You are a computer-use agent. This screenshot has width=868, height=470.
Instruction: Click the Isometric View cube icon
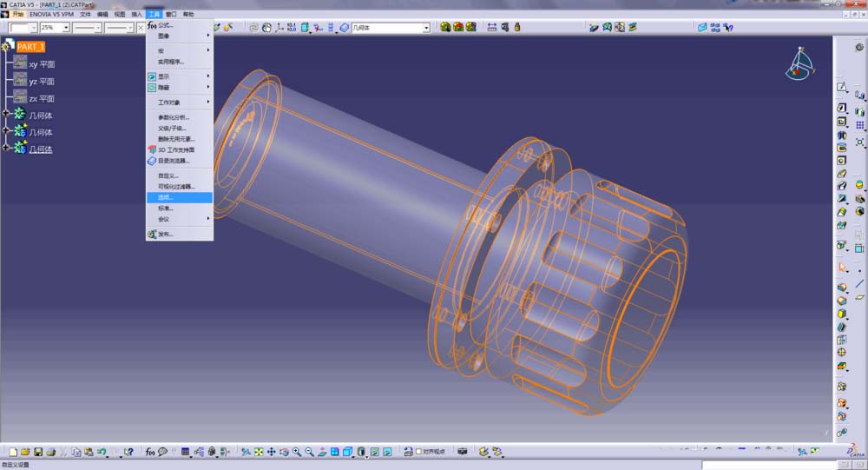348,453
